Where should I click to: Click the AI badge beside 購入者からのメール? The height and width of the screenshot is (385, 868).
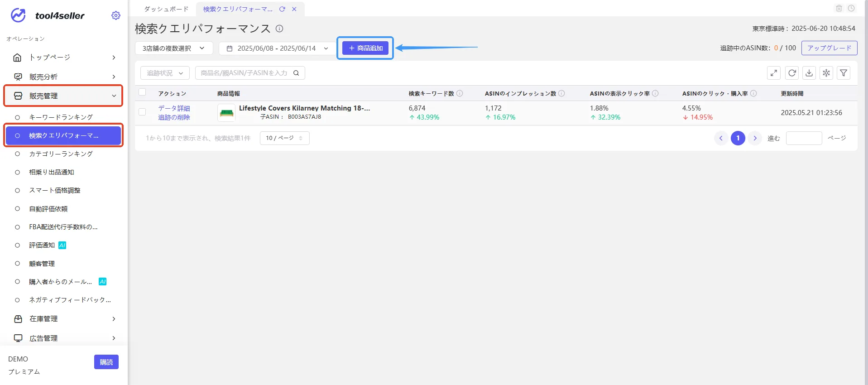click(x=103, y=281)
